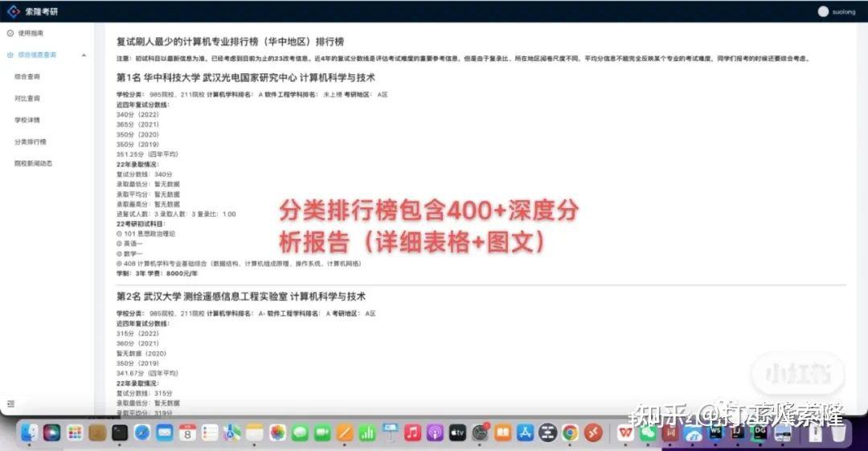Open Launchpad in the dock
This screenshot has width=868, height=451.
click(75, 433)
